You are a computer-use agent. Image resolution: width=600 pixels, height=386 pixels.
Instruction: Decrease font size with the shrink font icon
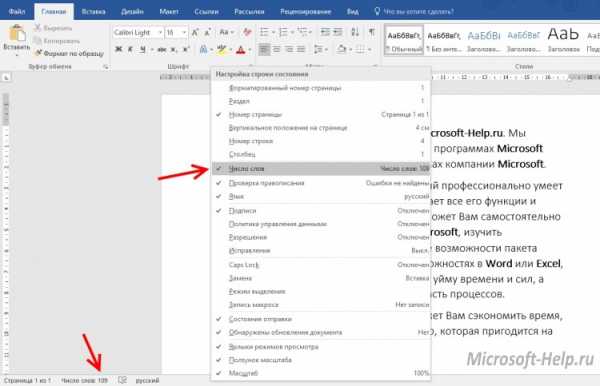[208, 33]
